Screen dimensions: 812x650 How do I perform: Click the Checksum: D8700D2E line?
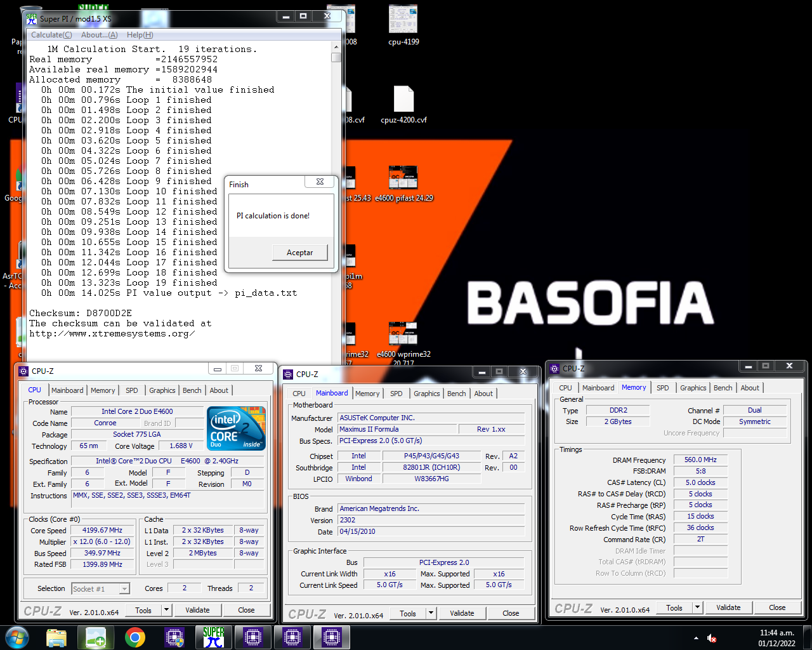[81, 313]
